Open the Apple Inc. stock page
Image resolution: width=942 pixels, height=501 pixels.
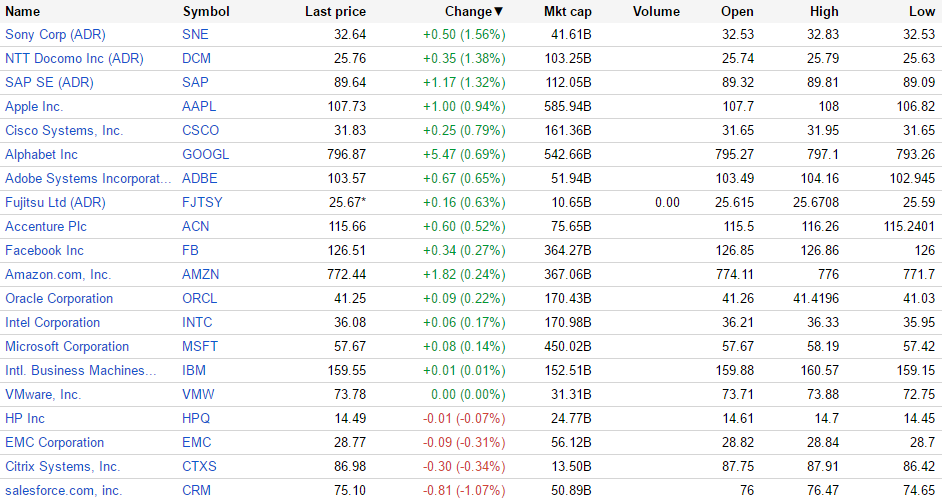34,106
